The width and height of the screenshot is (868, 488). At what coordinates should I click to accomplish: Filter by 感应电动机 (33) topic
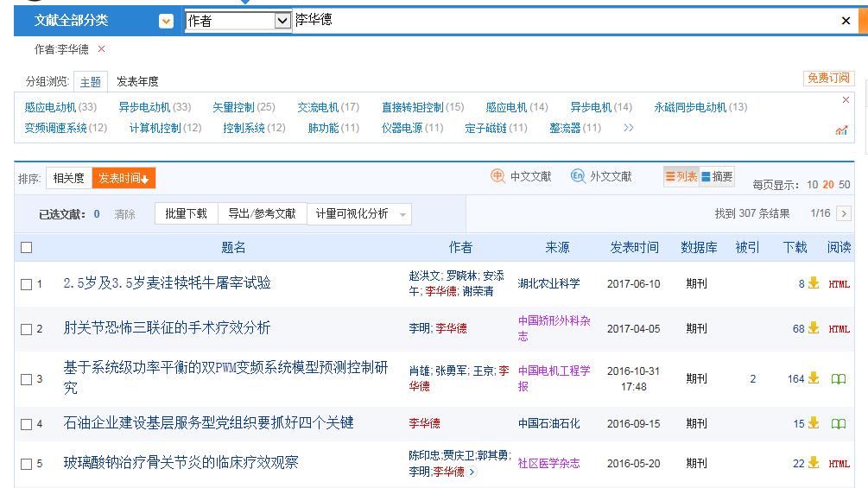[60, 107]
